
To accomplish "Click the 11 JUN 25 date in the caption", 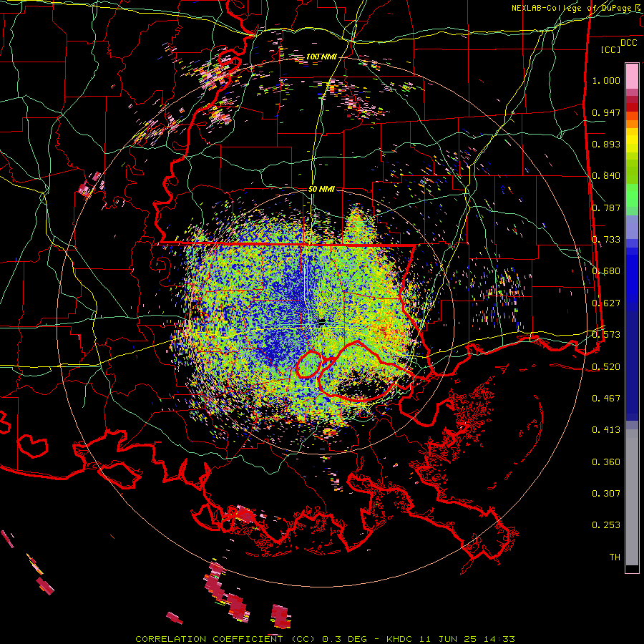I will tap(448, 639).
